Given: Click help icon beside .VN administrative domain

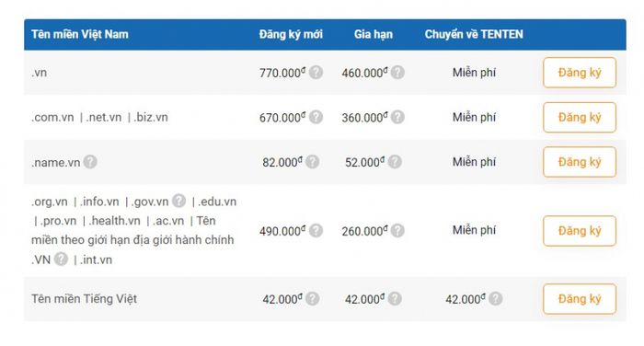Looking at the screenshot, I should click(x=61, y=259).
